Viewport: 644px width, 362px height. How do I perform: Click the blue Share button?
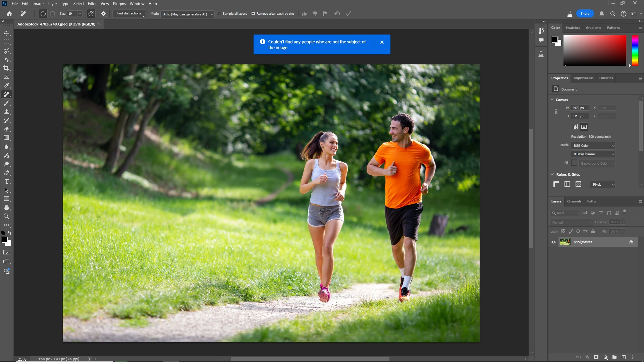tap(585, 14)
